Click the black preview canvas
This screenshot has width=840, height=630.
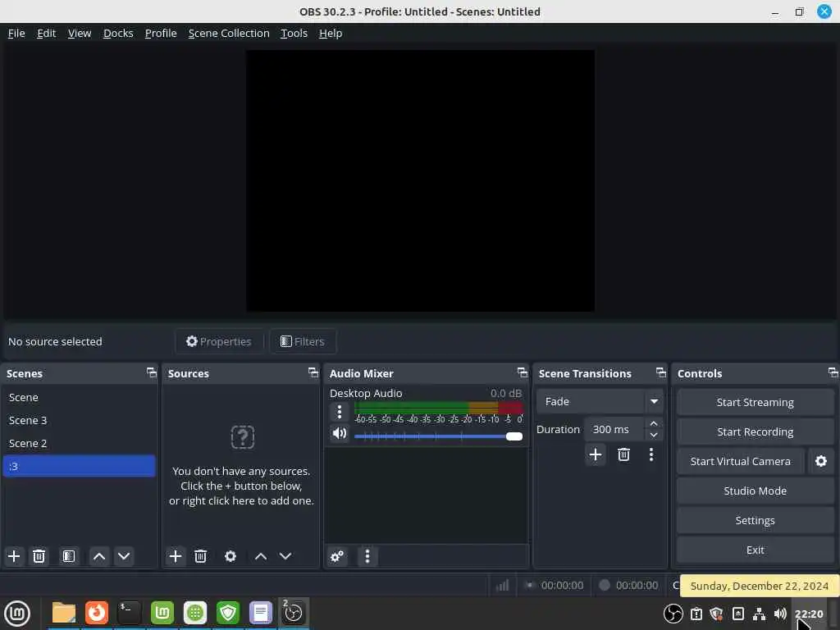pos(420,180)
